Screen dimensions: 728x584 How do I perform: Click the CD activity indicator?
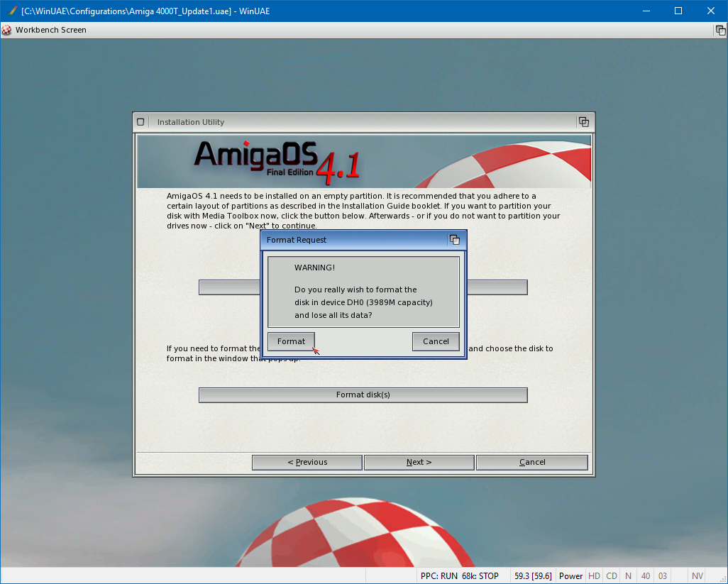tap(612, 576)
